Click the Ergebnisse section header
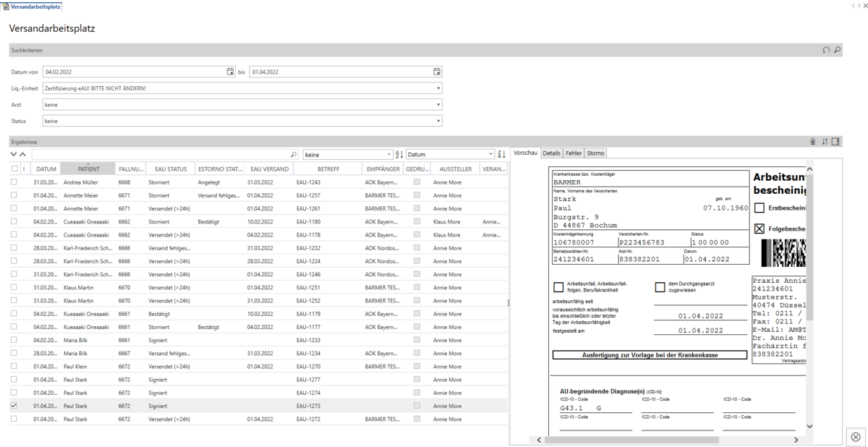 tap(427, 142)
